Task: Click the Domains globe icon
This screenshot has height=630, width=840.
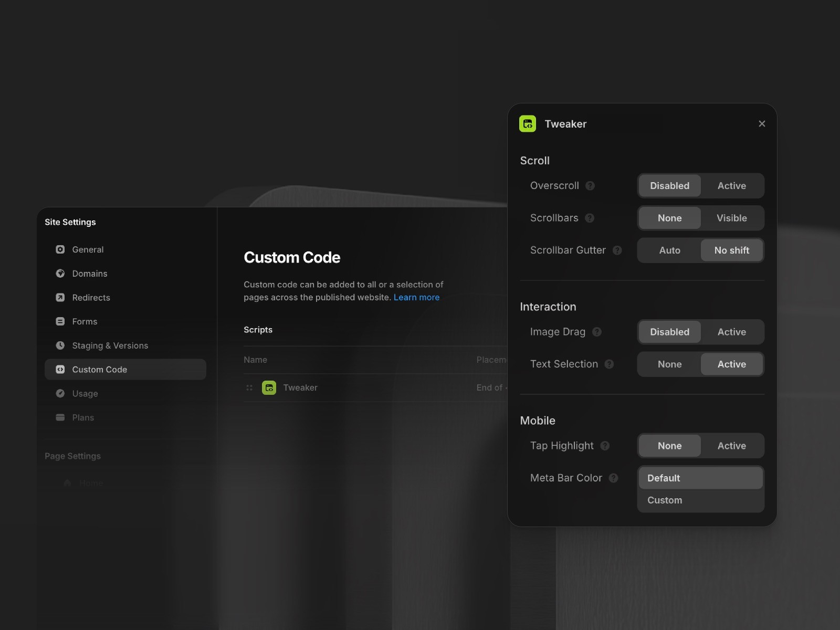Action: (60, 274)
